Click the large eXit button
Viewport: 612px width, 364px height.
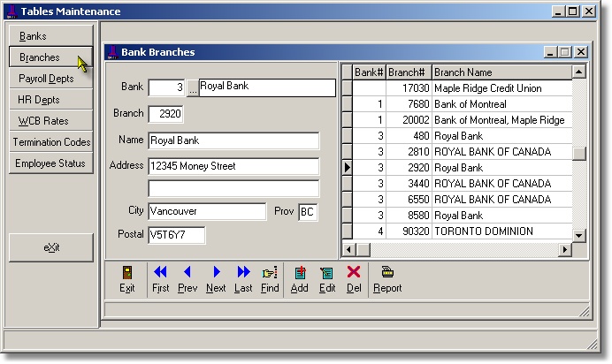[x=50, y=247]
